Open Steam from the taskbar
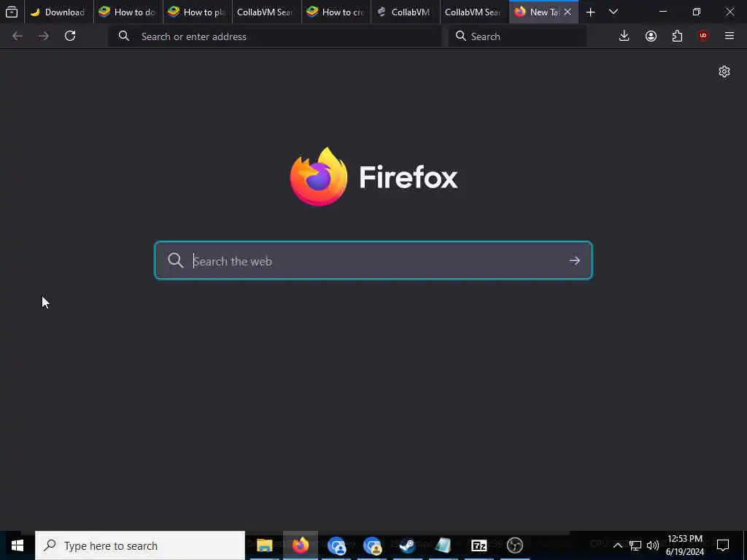This screenshot has height=560, width=747. click(x=407, y=545)
